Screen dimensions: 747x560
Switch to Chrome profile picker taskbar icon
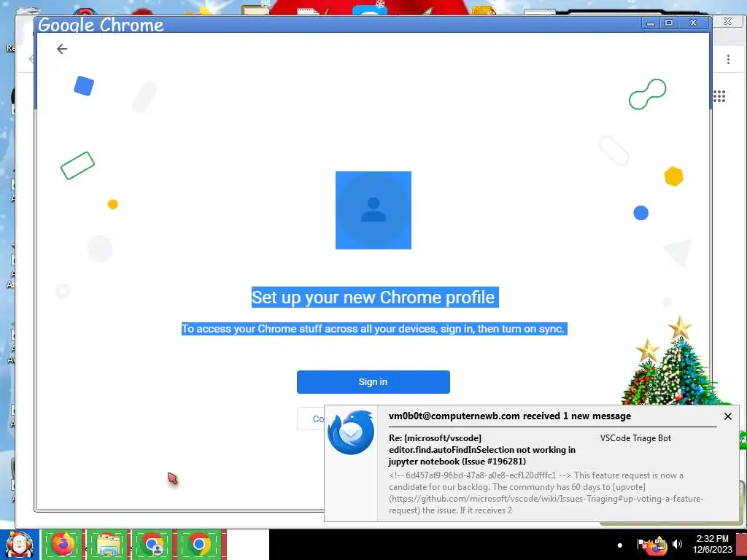click(153, 544)
